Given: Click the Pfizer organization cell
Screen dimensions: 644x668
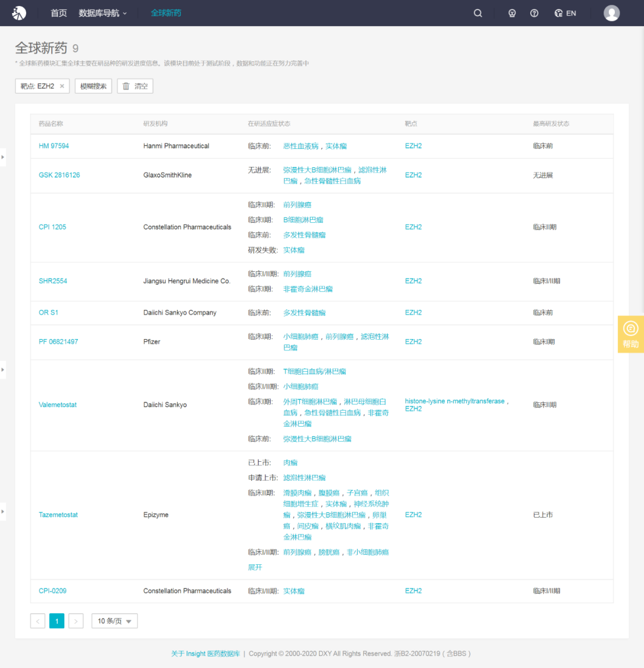Looking at the screenshot, I should (151, 341).
